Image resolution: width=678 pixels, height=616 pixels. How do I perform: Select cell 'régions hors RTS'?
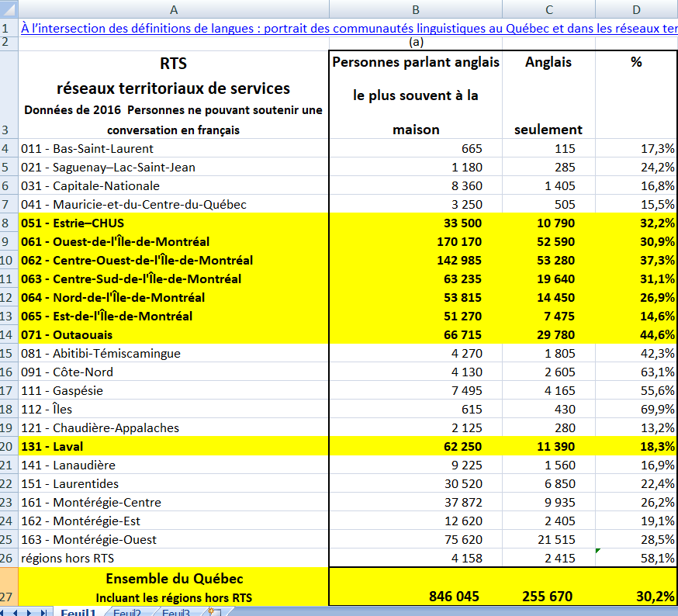(x=174, y=558)
